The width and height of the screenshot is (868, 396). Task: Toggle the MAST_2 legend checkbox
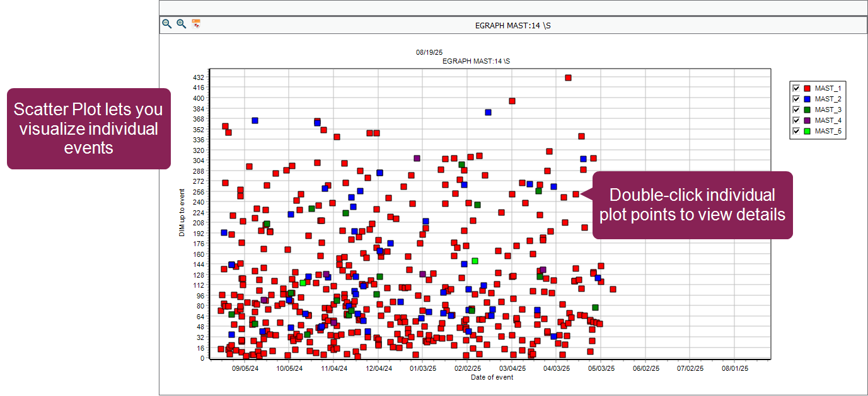click(x=796, y=99)
